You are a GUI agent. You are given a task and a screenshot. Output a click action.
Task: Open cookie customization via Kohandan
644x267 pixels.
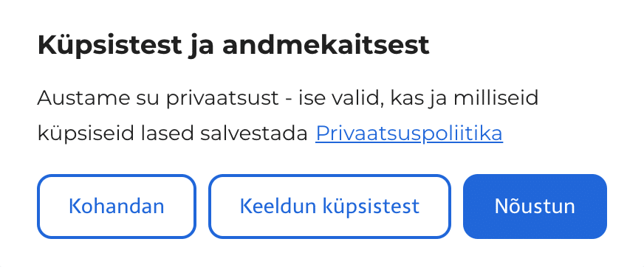pos(117,207)
